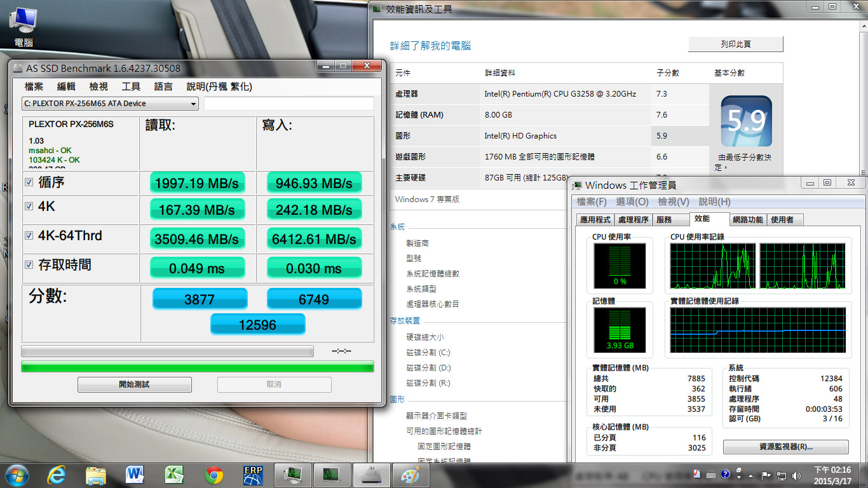The height and width of the screenshot is (488, 868).
Task: Open Internet Explorer from the taskbar
Action: pos(57,475)
